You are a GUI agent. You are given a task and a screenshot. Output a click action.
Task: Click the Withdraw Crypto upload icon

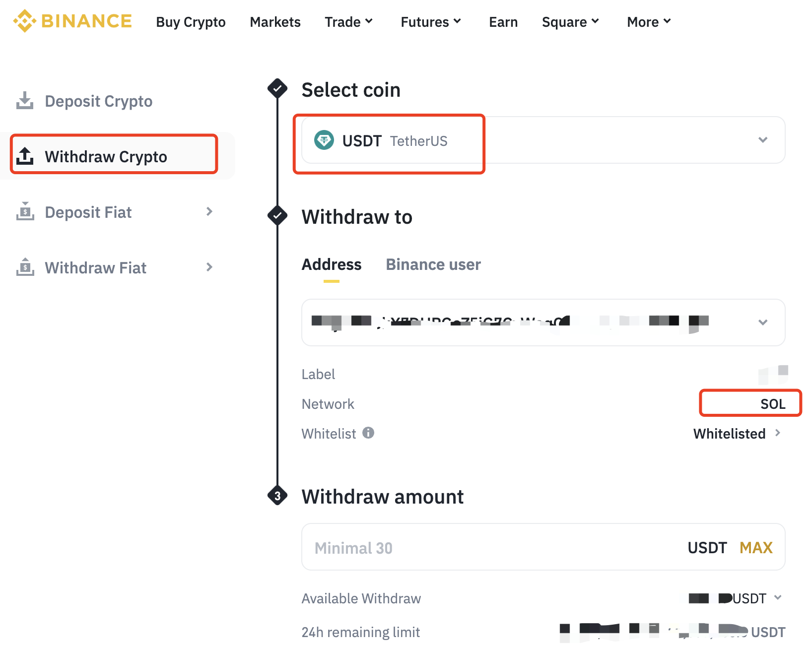pos(25,156)
